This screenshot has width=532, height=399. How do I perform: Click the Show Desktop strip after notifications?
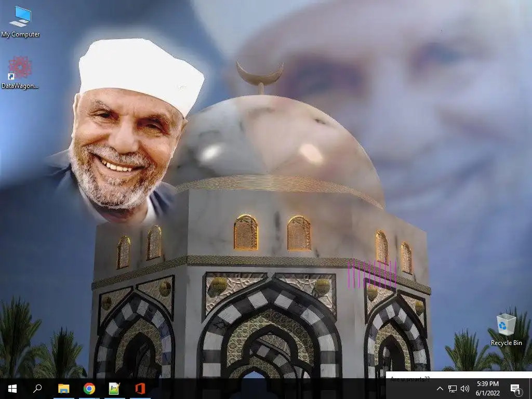coord(530,389)
